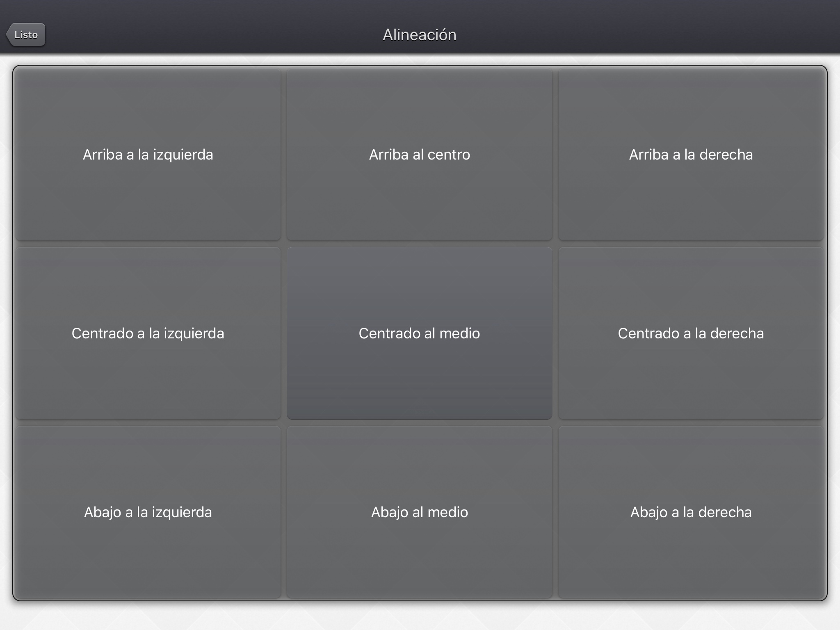Select Centrado a la izquierda option
The width and height of the screenshot is (840, 630).
148,333
